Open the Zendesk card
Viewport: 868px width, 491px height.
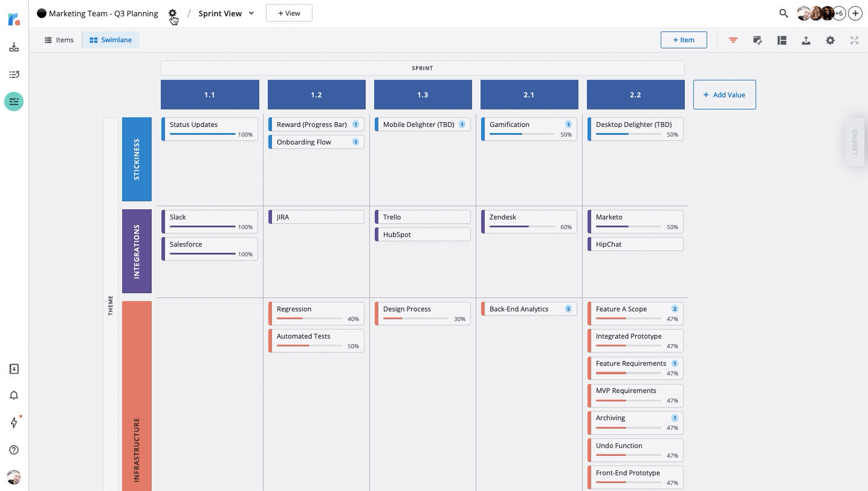(529, 221)
